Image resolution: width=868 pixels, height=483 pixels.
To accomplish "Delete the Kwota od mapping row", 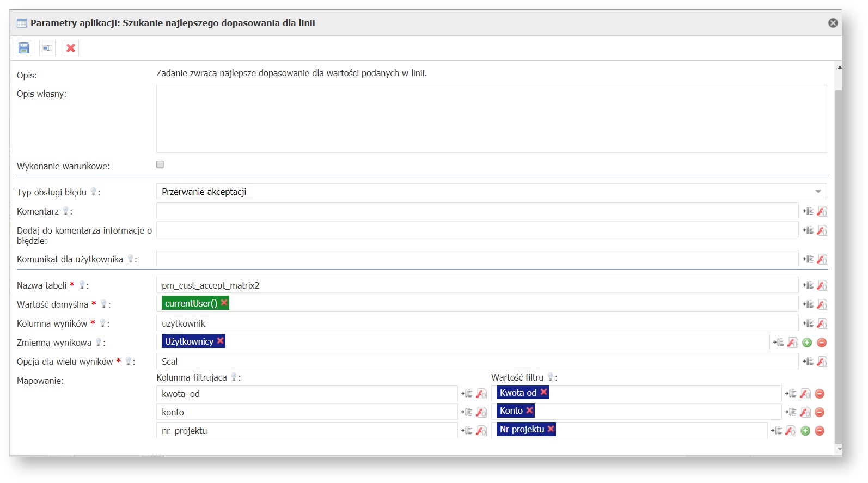I will 820,394.
